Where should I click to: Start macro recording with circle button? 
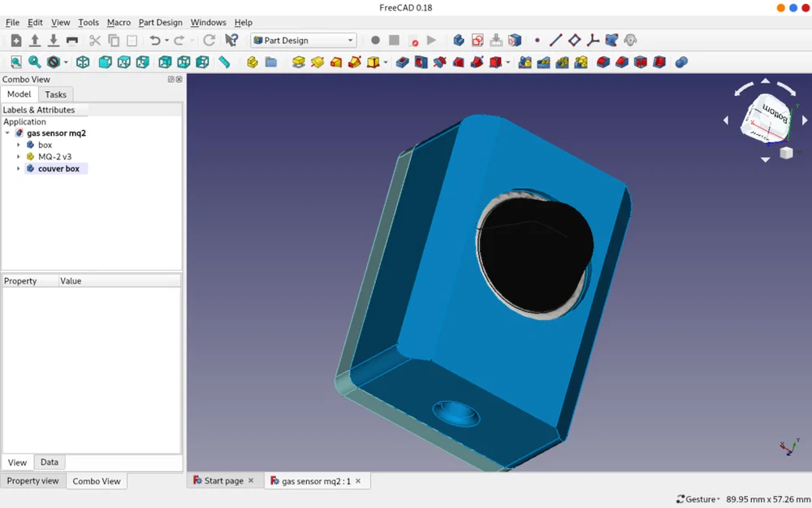(x=375, y=41)
